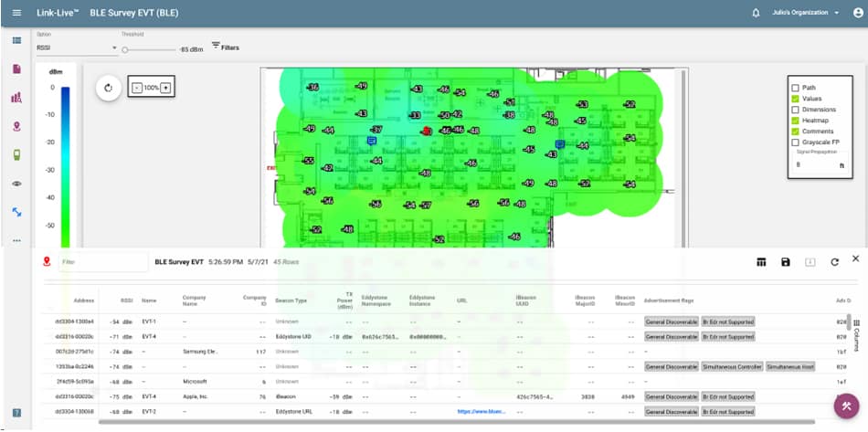The width and height of the screenshot is (868, 432).
Task: Expand the Columns side panel
Action: [855, 327]
